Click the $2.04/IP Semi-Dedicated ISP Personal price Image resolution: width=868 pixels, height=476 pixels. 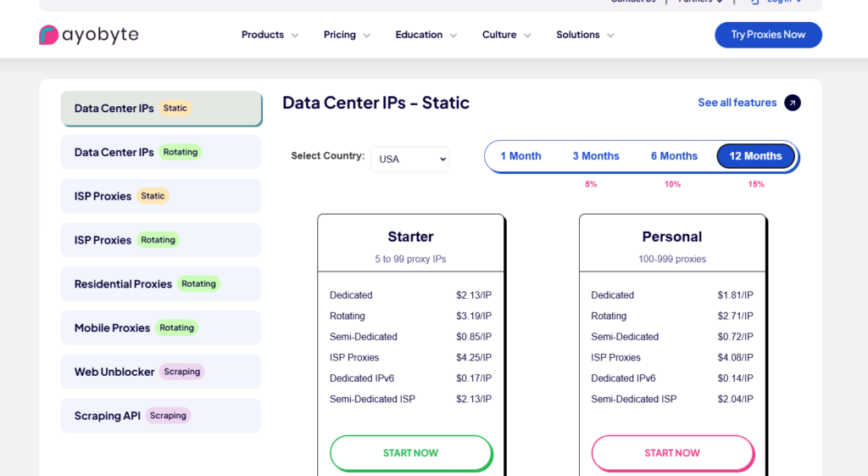click(x=735, y=399)
